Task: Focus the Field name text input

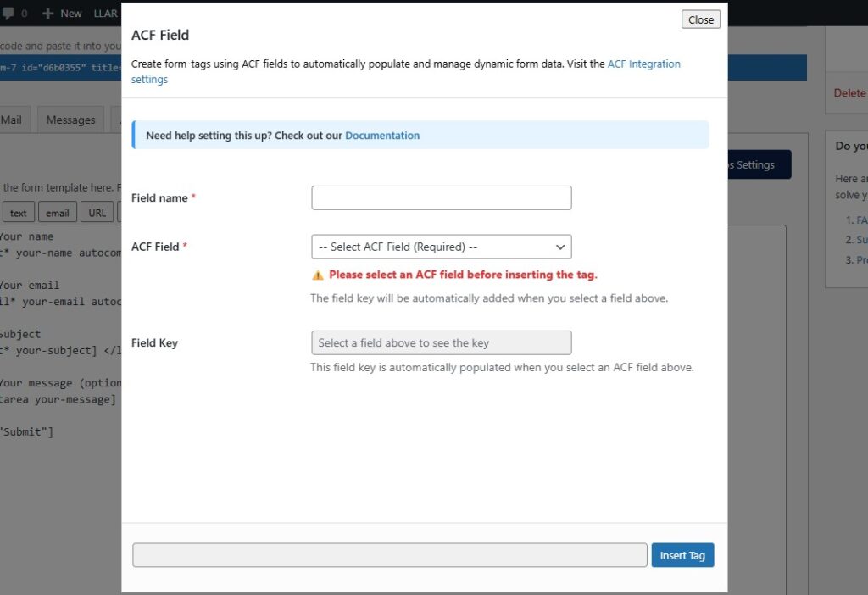Action: [442, 198]
